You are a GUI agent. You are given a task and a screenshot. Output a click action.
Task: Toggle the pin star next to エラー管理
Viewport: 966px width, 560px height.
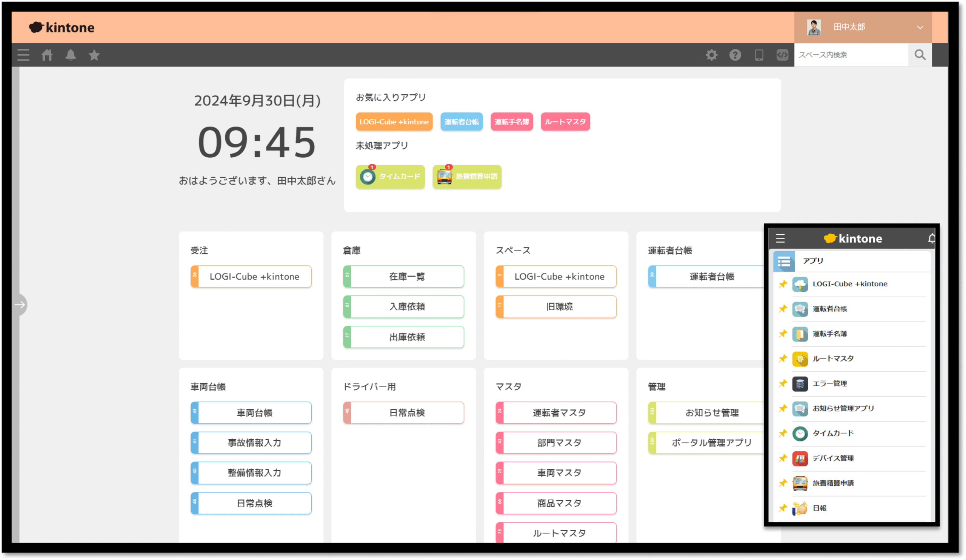(783, 383)
